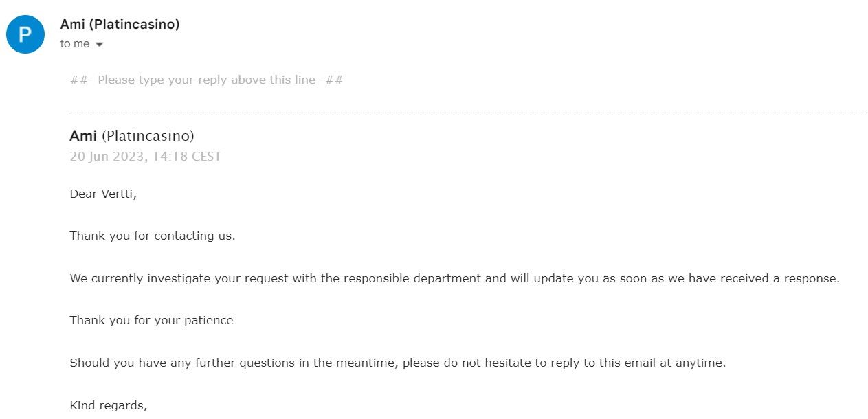The width and height of the screenshot is (868, 419).
Task: Click "(Platincasino)" beside the bold Ami name
Action: [148, 136]
